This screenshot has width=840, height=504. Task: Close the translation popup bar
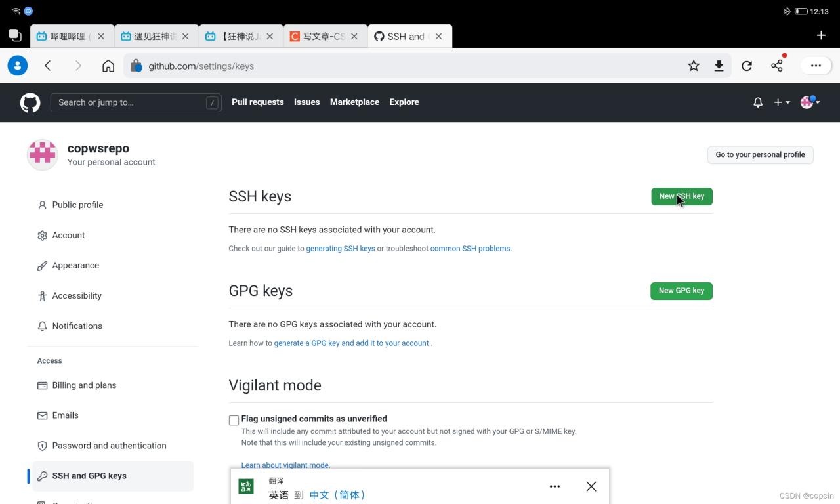pos(591,486)
